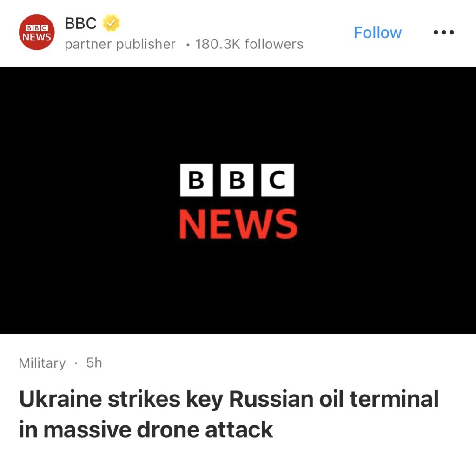
Task: Open the three-dot more options menu
Action: click(443, 33)
